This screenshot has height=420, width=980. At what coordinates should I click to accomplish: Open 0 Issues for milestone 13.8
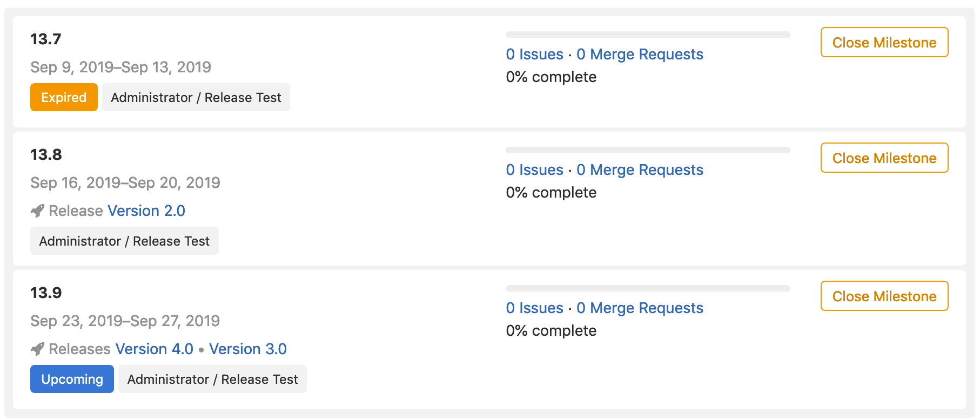click(534, 170)
